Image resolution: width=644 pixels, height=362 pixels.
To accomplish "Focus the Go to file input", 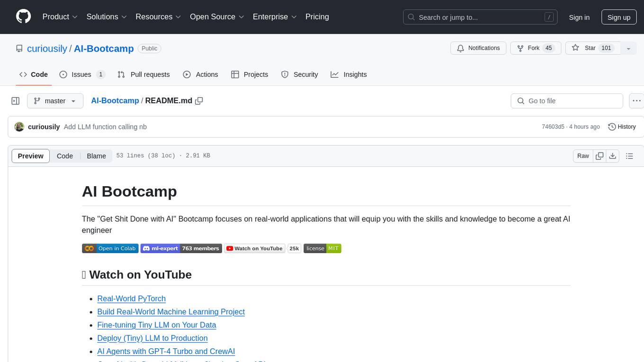I will pyautogui.click(x=567, y=101).
